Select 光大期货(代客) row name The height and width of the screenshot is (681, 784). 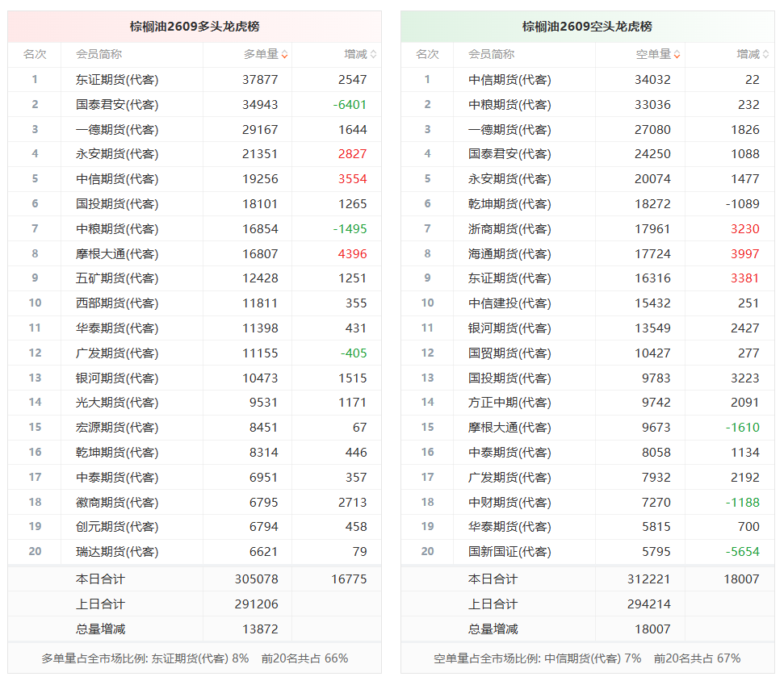coord(117,403)
